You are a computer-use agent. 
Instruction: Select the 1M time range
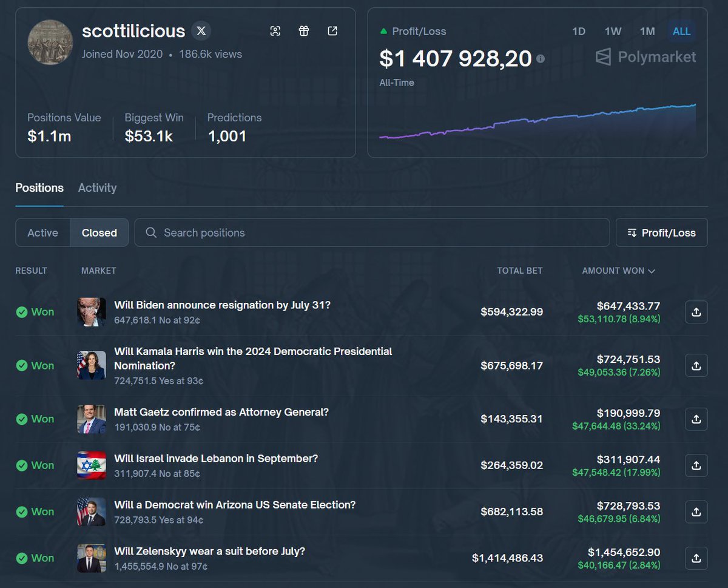point(647,31)
